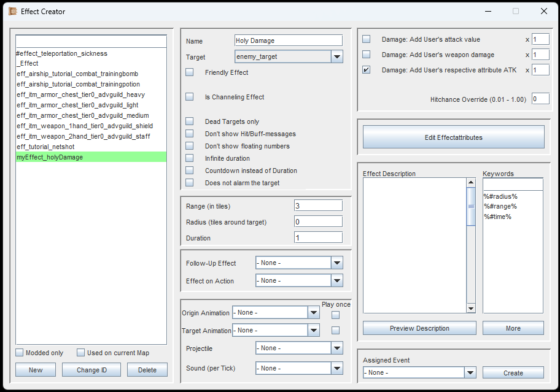Click the Edit Effectattributes button

point(453,137)
